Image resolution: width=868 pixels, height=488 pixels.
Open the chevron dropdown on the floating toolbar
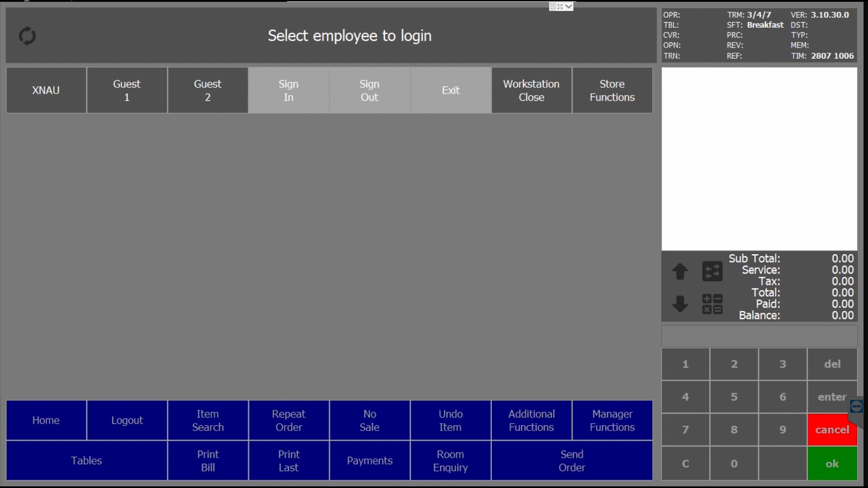(568, 6)
